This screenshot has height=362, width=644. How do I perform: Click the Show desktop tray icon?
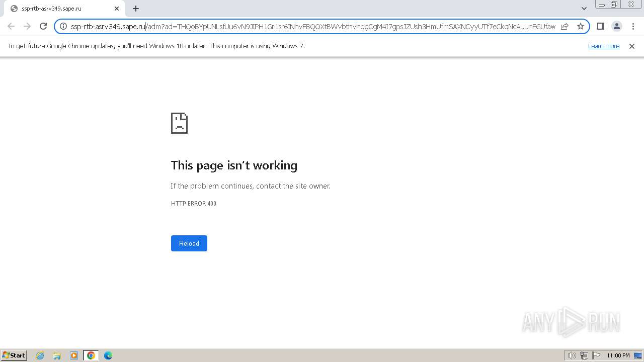(x=638, y=355)
